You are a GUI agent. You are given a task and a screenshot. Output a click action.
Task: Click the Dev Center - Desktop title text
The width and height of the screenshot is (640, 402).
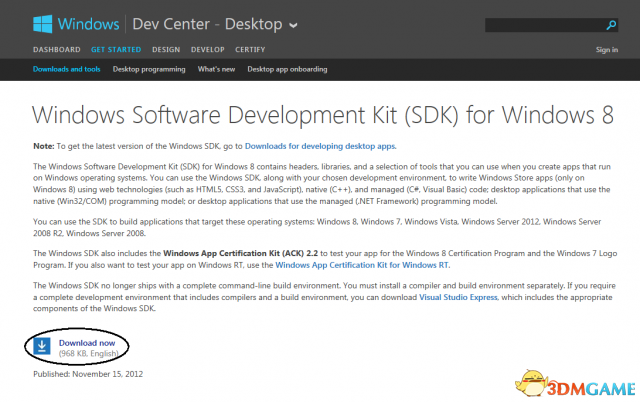coord(207,24)
